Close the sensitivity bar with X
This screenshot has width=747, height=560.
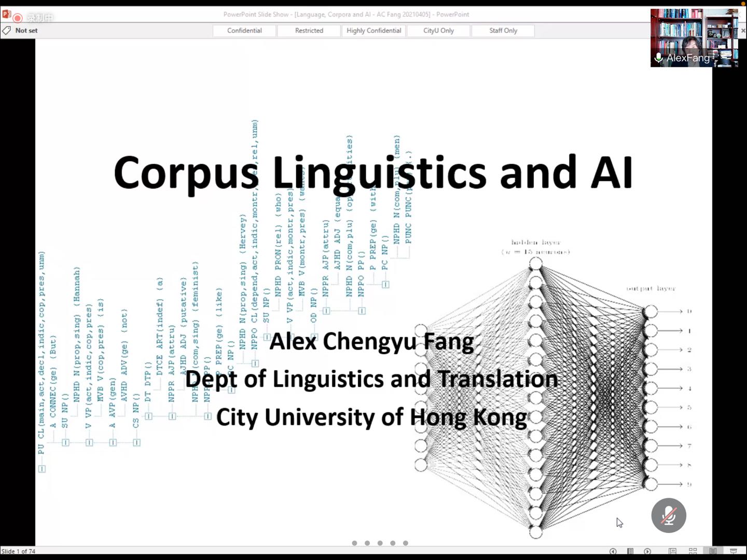tap(743, 31)
